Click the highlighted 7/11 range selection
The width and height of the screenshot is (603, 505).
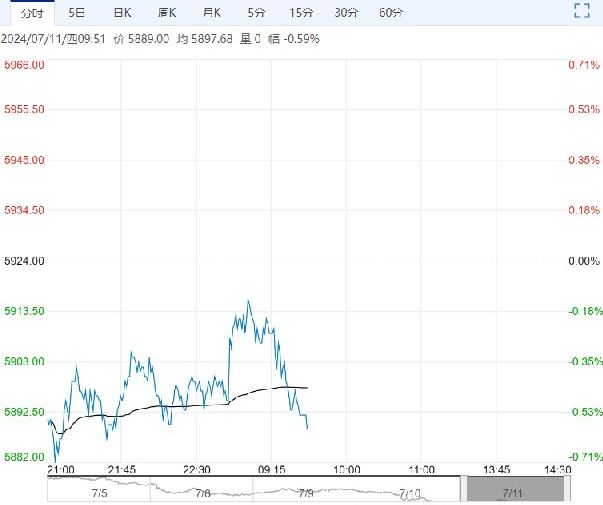(515, 490)
